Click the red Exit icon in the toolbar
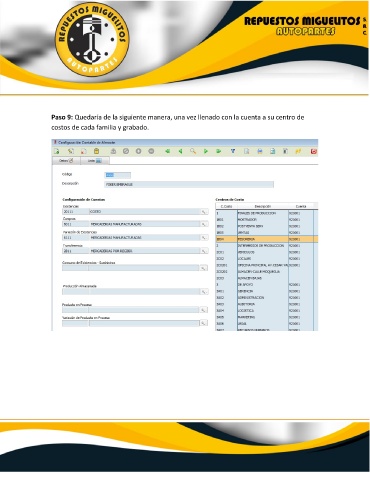This screenshot has height=480, width=370. click(313, 151)
